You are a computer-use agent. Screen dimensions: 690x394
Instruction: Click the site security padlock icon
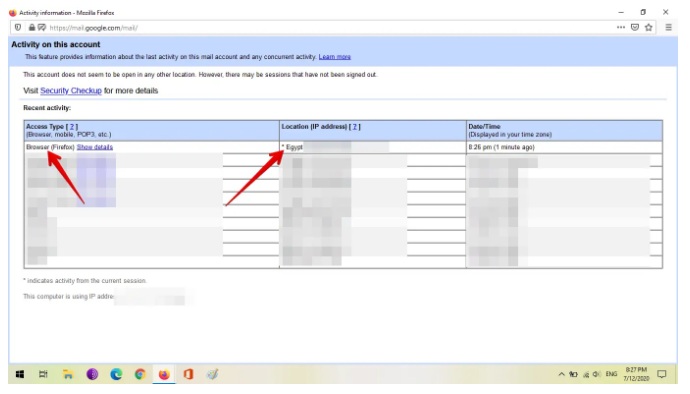coord(32,27)
